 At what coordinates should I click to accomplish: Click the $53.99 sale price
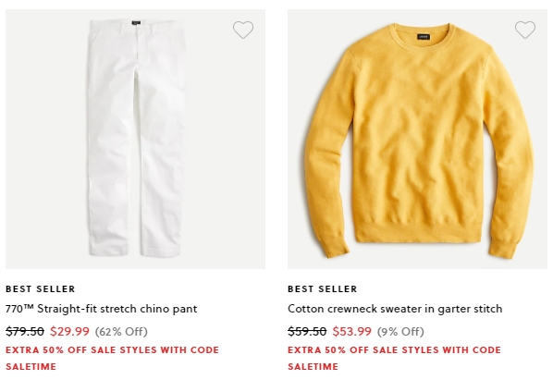[352, 331]
